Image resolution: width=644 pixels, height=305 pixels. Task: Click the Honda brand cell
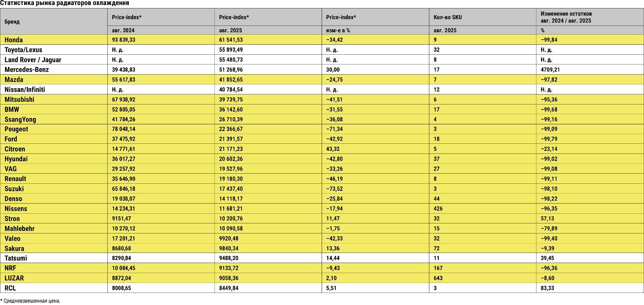click(x=14, y=40)
